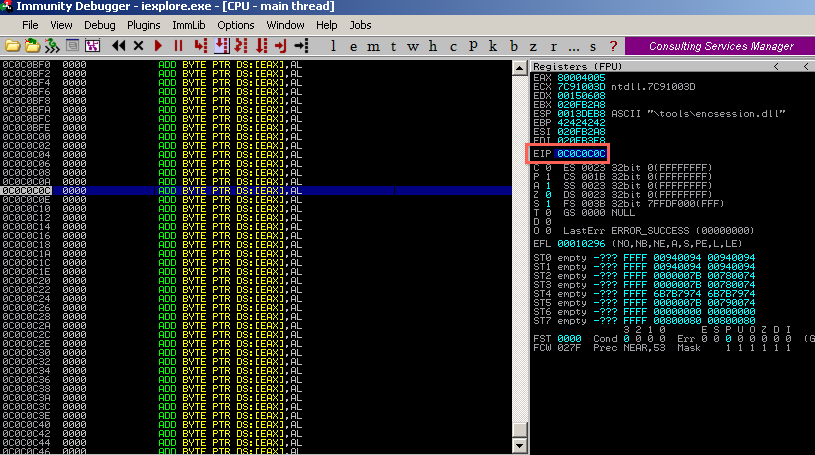Select FCW value 027F
This screenshot has height=455, width=815.
pyautogui.click(x=569, y=347)
